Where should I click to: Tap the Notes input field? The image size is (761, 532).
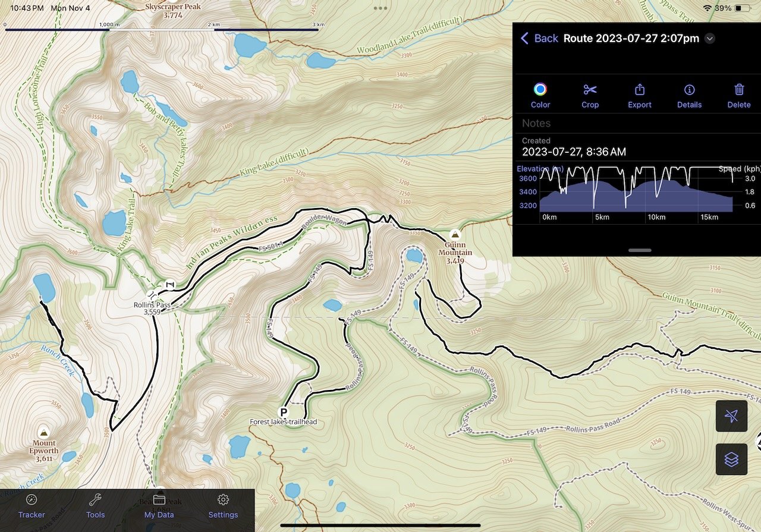pyautogui.click(x=637, y=123)
